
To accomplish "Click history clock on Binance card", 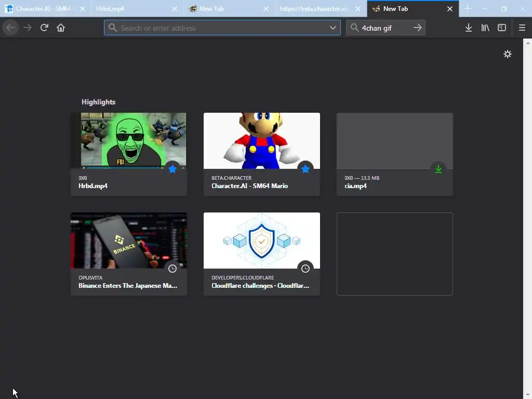I will pyautogui.click(x=172, y=269).
